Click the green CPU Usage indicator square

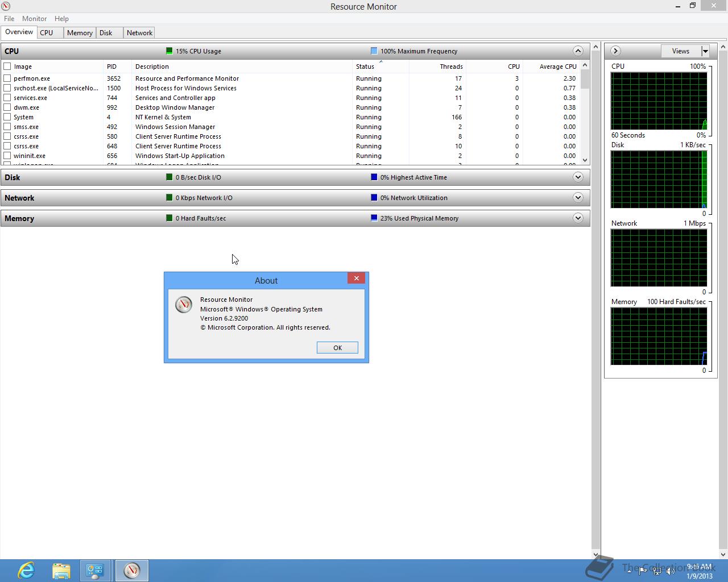coord(169,51)
